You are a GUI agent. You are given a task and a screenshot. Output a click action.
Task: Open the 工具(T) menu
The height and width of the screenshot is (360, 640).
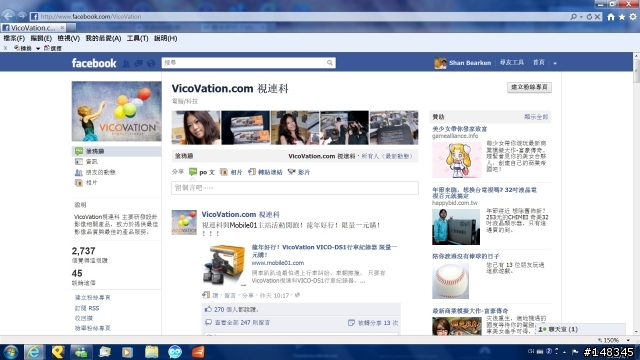coord(137,38)
